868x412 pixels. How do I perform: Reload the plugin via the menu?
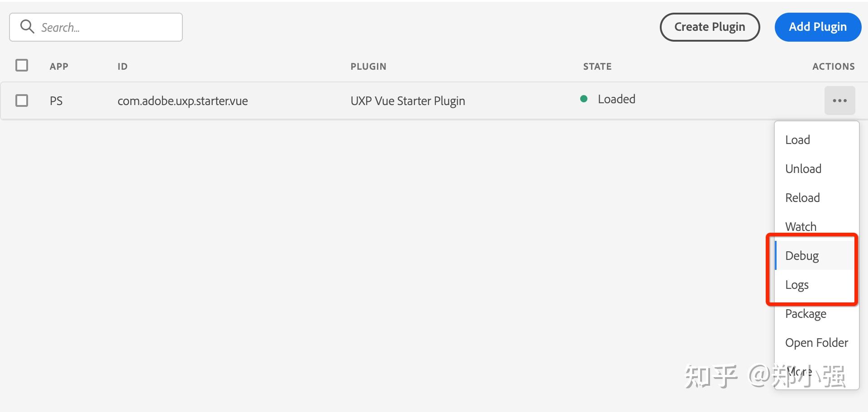pyautogui.click(x=802, y=197)
